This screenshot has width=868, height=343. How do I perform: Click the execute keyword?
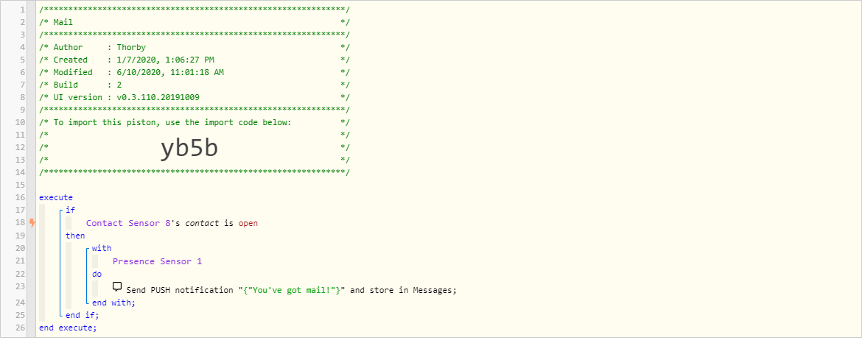(56, 197)
